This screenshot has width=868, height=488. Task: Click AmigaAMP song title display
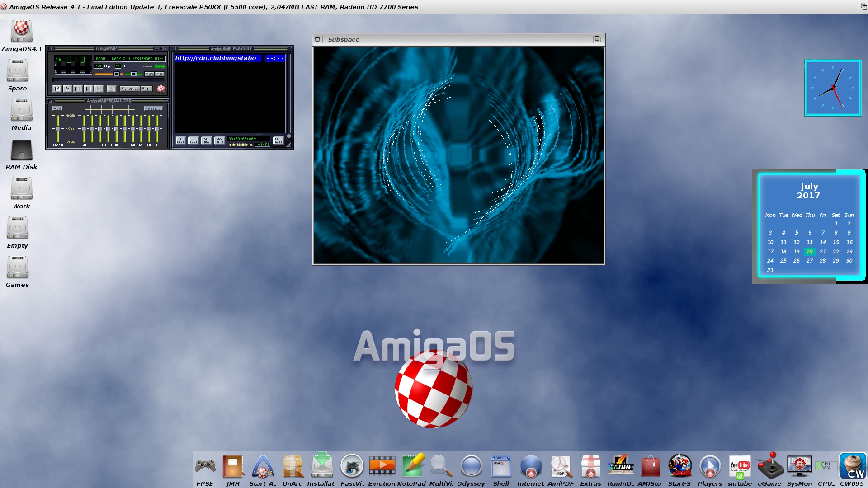tap(129, 59)
